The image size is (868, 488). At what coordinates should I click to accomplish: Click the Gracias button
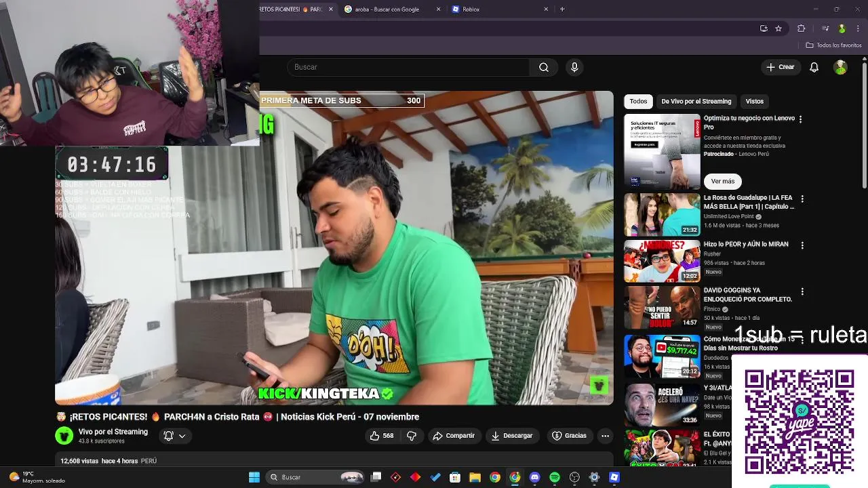point(569,436)
